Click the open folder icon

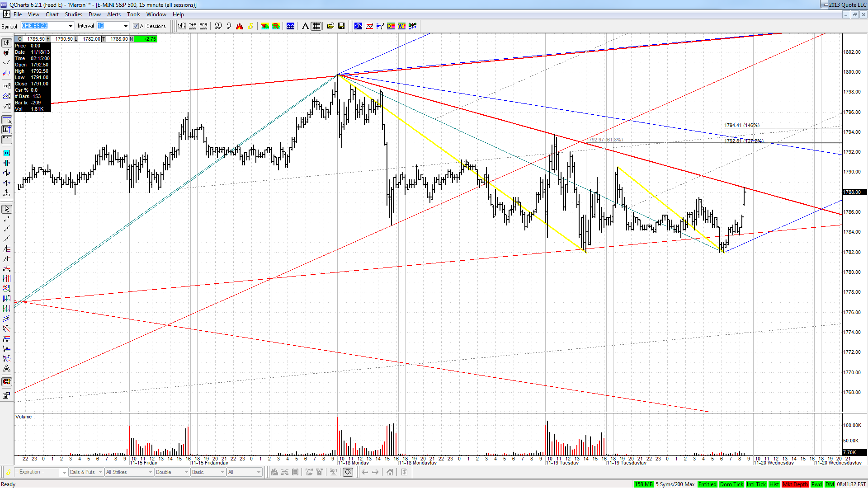click(330, 26)
